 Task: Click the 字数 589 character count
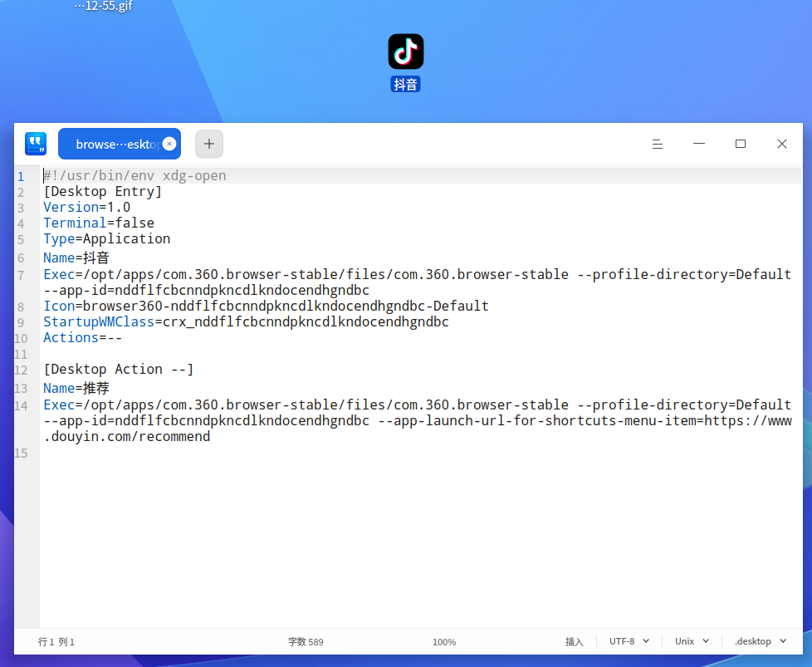point(306,641)
